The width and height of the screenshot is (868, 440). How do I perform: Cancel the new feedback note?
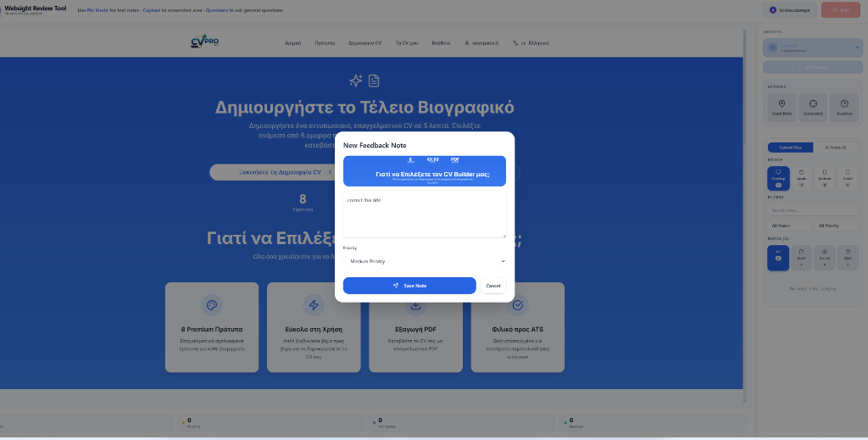coord(492,286)
